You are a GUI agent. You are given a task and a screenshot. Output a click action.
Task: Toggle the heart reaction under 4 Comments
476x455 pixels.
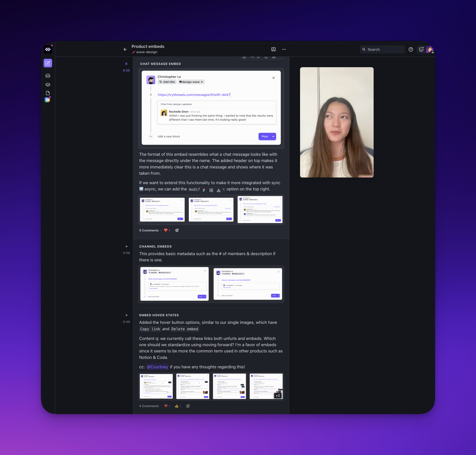click(167, 406)
